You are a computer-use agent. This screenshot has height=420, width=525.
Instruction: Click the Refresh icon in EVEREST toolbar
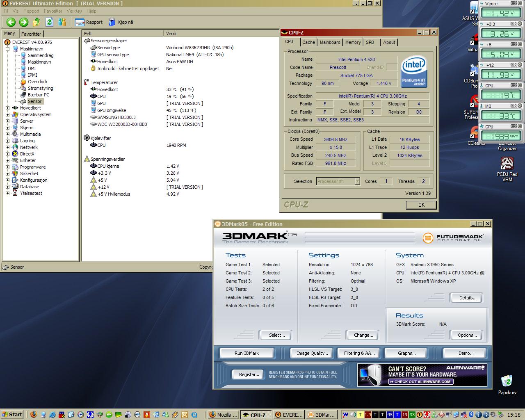point(50,22)
